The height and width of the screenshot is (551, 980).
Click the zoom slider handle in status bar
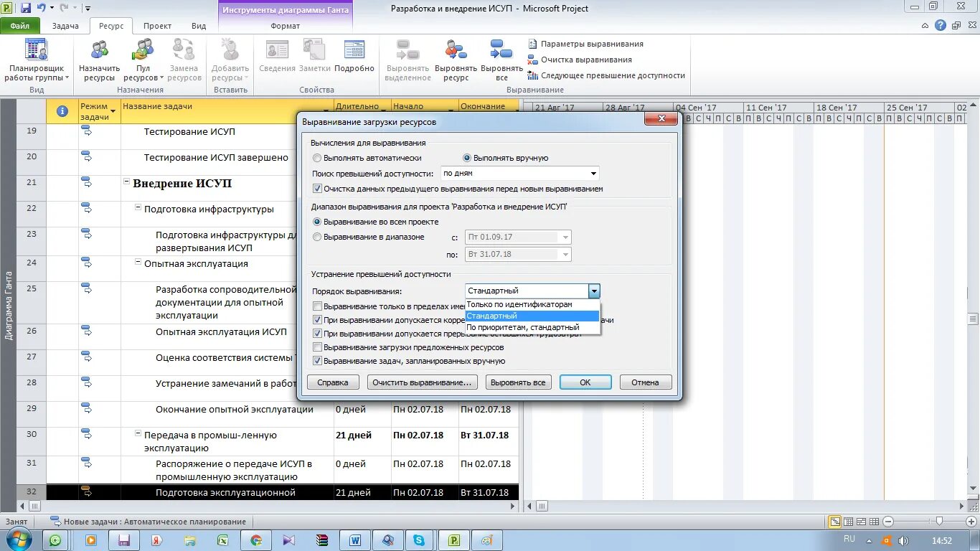(940, 522)
